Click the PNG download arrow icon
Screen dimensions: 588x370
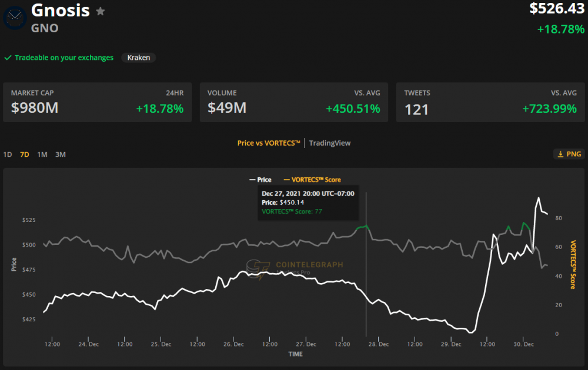560,154
